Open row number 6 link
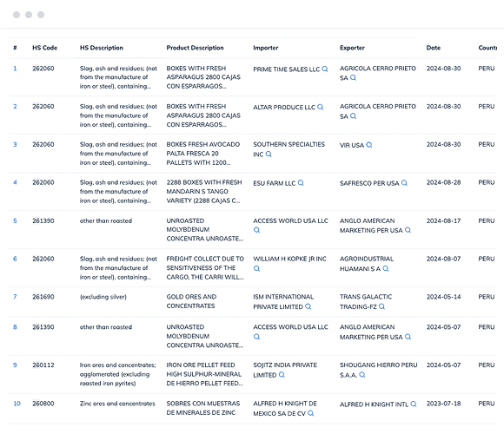The width and height of the screenshot is (504, 434). click(x=15, y=259)
